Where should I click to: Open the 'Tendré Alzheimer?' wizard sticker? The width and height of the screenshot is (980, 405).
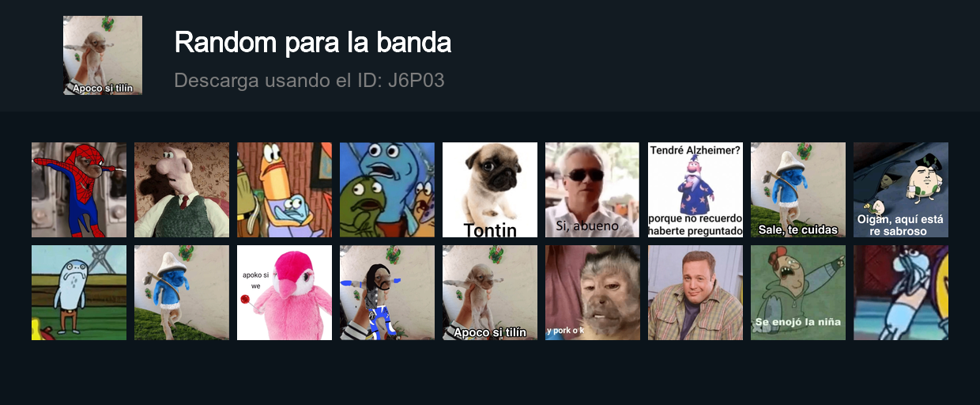coord(695,190)
